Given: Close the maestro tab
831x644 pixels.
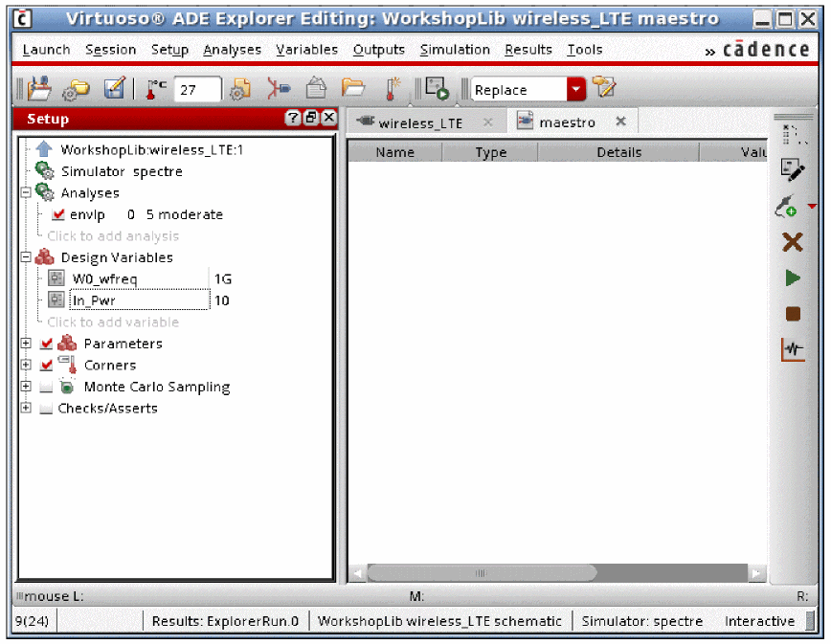Looking at the screenshot, I should click(x=620, y=122).
